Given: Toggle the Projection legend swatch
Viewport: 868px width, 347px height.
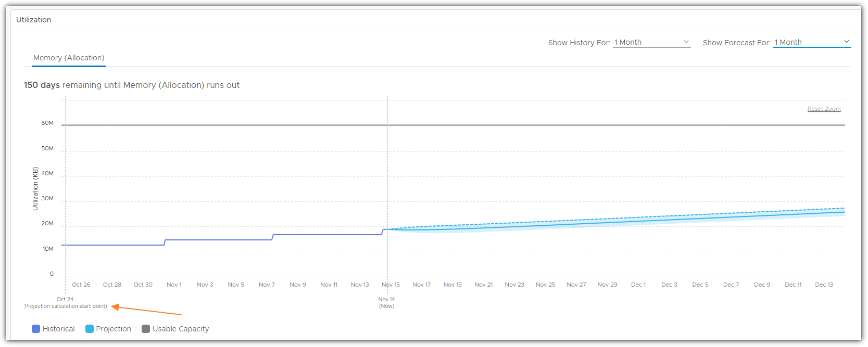Looking at the screenshot, I should click(90, 329).
